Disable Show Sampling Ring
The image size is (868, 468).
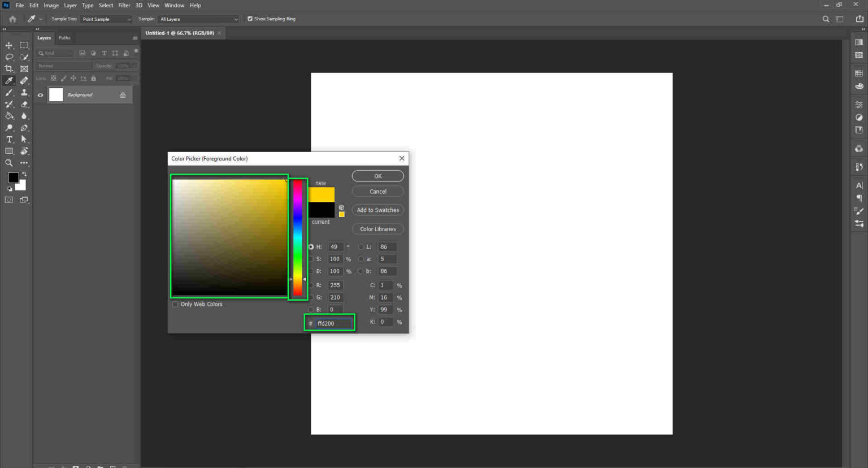pyautogui.click(x=250, y=18)
